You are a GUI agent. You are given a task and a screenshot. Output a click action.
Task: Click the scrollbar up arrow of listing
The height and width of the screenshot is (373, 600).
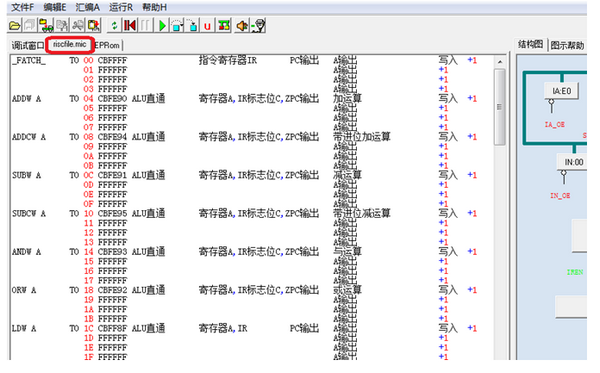tap(499, 62)
